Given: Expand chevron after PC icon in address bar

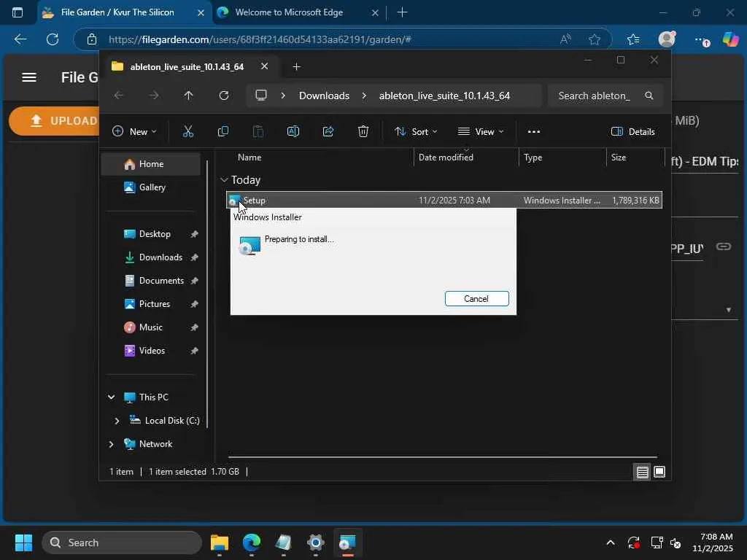Looking at the screenshot, I should pos(283,96).
